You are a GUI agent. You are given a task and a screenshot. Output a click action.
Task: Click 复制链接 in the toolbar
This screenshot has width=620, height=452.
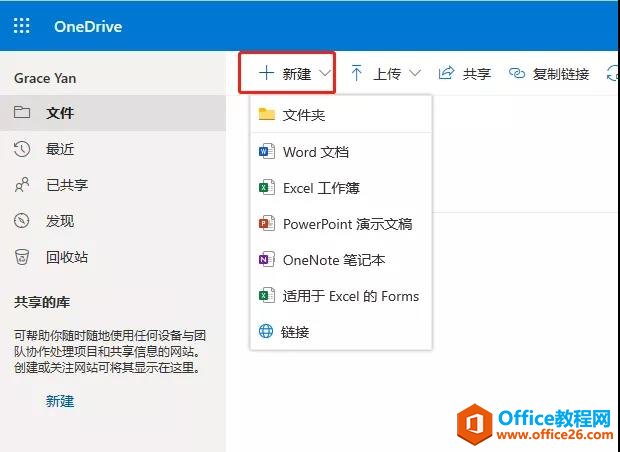pos(561,74)
